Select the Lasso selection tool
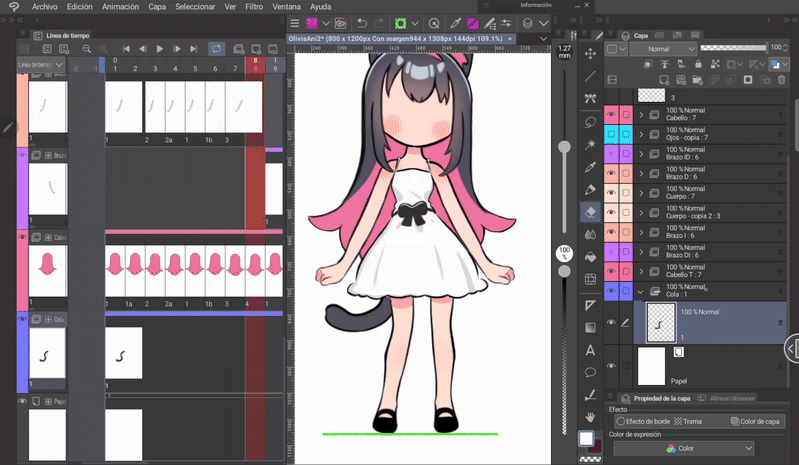This screenshot has height=465, width=799. [590, 121]
